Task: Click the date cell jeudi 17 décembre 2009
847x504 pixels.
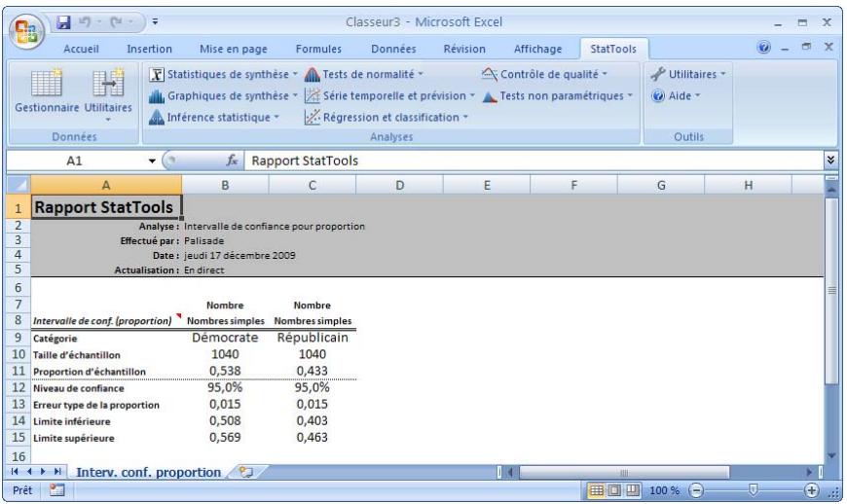Action: [239, 255]
